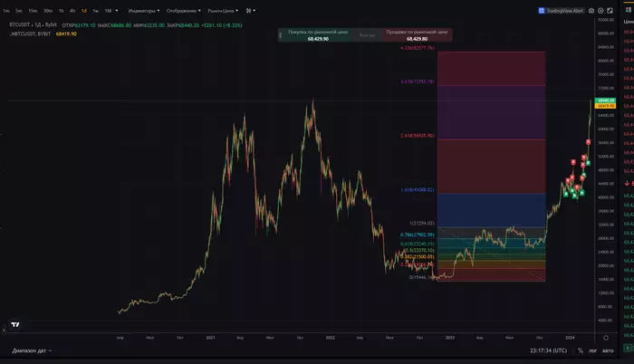Switch to 1w timeframe
Image resolution: width=634 pixels, height=364 pixels.
pyautogui.click(x=95, y=11)
